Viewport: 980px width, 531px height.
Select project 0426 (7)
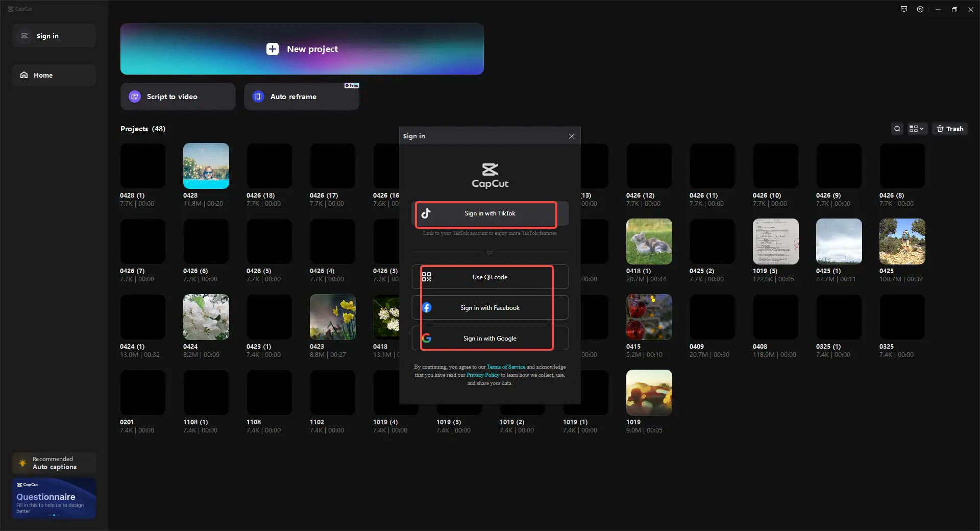(143, 242)
